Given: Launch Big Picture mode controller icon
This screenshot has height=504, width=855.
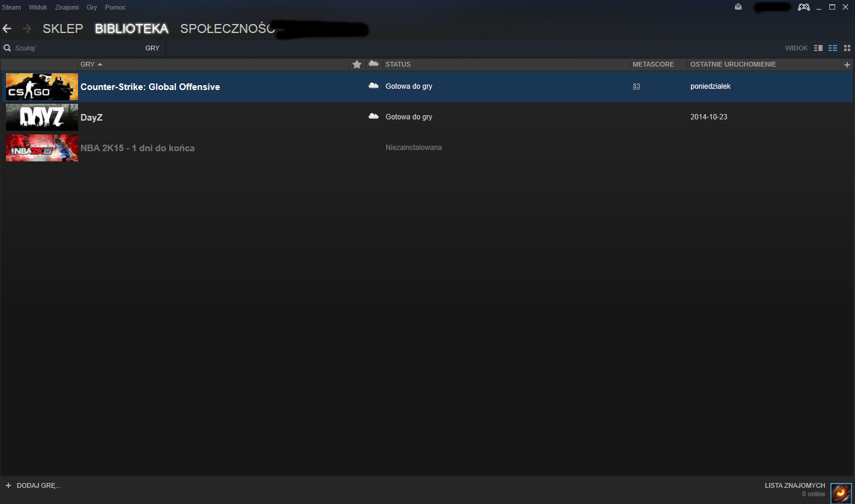Looking at the screenshot, I should 803,7.
